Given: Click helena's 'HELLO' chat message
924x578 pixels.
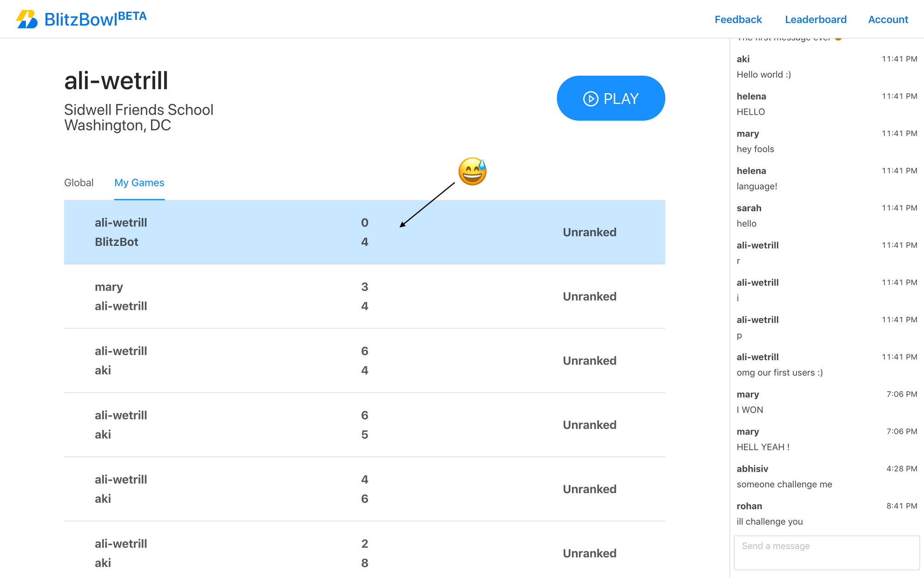Looking at the screenshot, I should pyautogui.click(x=750, y=112).
